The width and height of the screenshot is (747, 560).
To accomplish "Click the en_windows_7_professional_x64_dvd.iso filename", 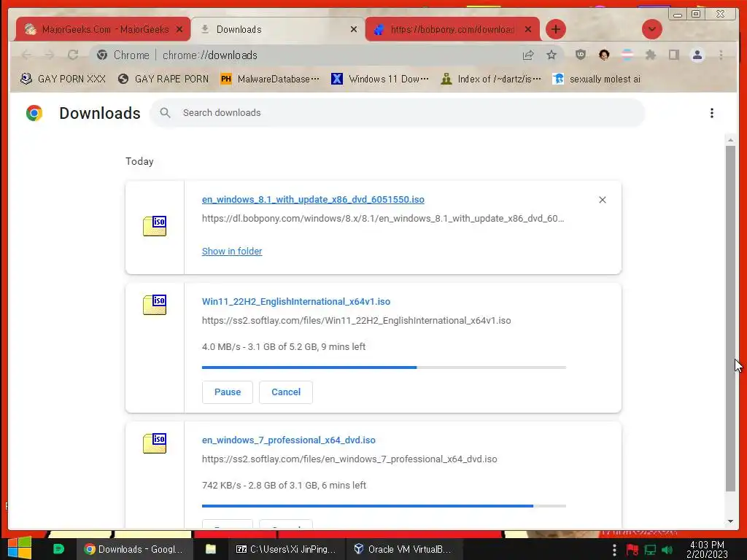I will (289, 440).
